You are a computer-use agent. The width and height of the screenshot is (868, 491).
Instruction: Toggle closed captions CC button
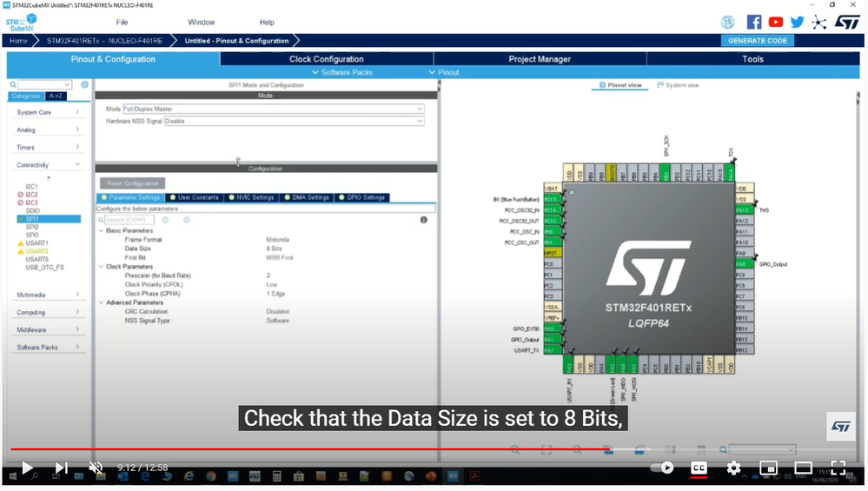(x=699, y=468)
